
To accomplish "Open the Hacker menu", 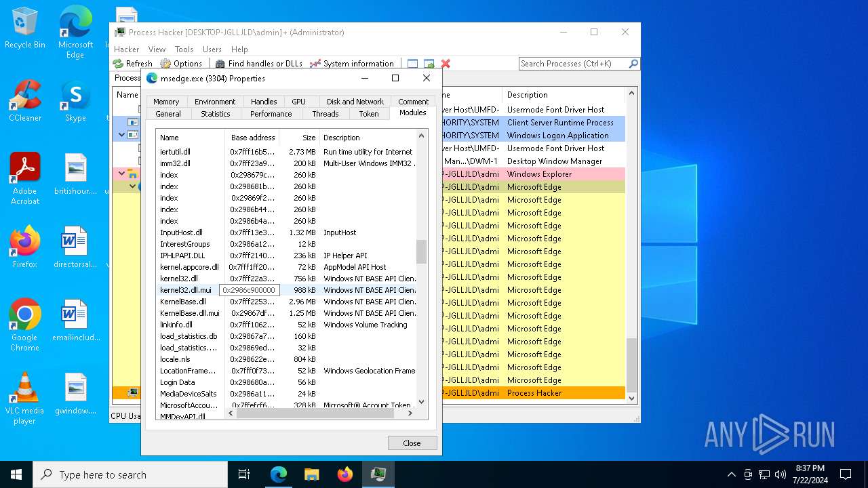I will 127,49.
